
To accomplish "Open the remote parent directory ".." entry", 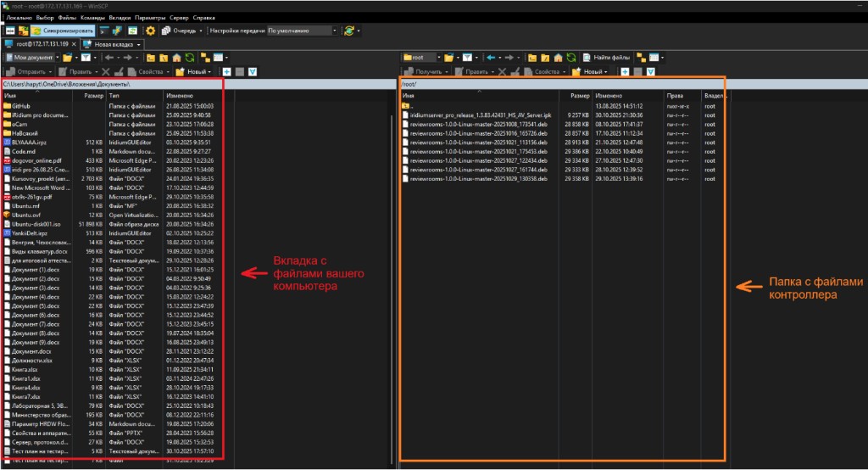I will click(x=408, y=106).
